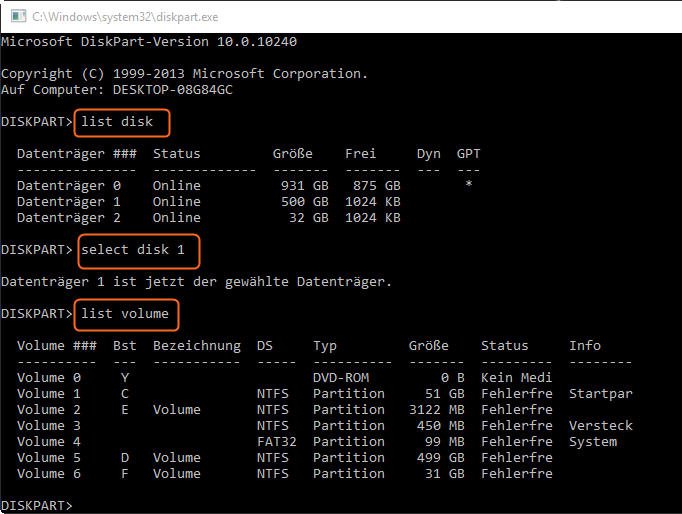This screenshot has width=682, height=514.
Task: Click the computer name DESKTOP-08G84GC
Action: point(183,90)
